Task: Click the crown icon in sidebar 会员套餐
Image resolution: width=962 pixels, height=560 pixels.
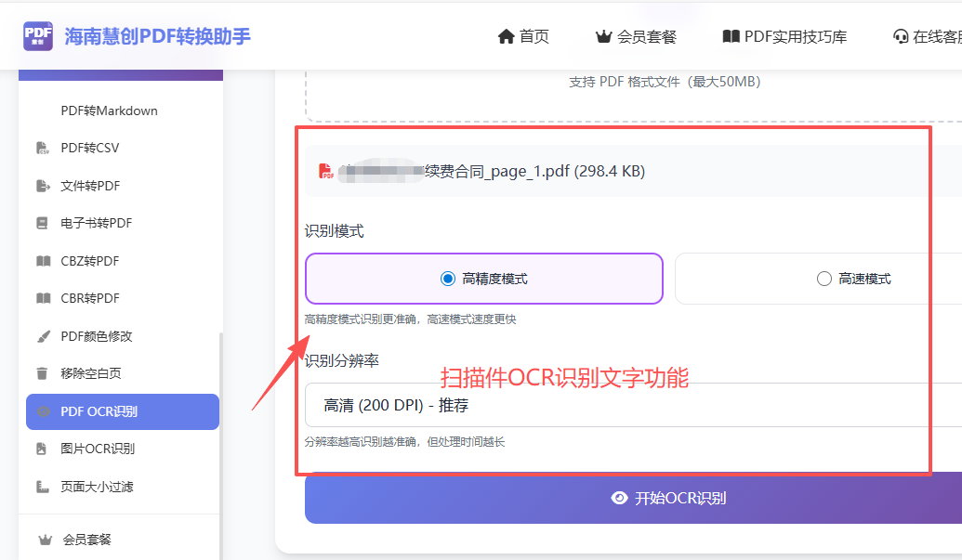Action: click(45, 540)
